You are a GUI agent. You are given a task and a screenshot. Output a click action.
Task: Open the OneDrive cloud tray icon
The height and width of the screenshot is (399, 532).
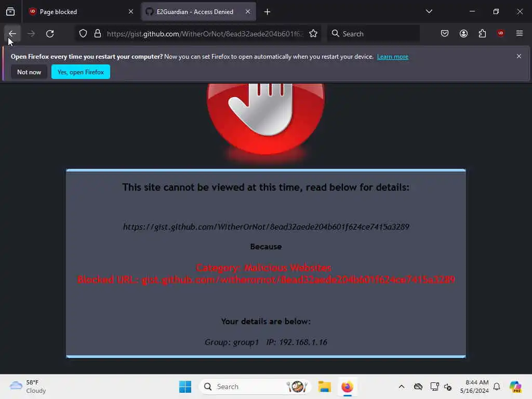click(x=418, y=387)
